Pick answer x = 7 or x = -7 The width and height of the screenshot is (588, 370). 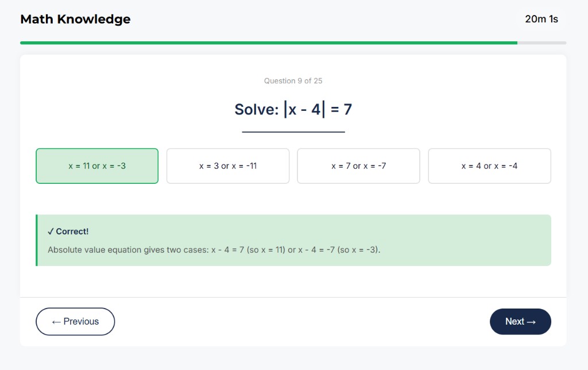coord(358,165)
